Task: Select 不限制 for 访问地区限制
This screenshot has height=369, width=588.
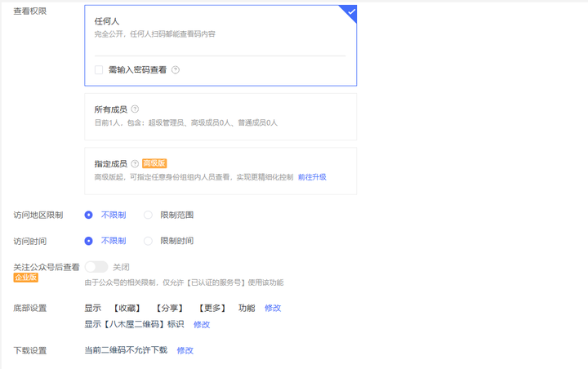Action: [88, 215]
